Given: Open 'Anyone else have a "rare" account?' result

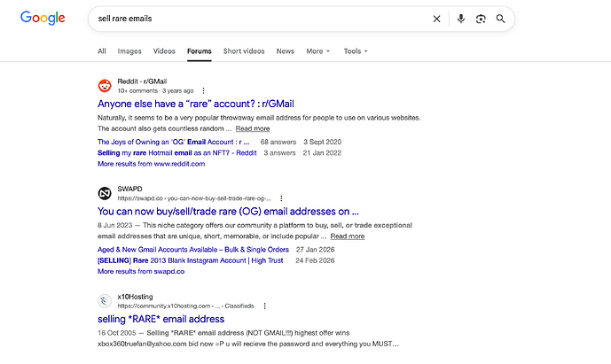Looking at the screenshot, I should [x=196, y=104].
